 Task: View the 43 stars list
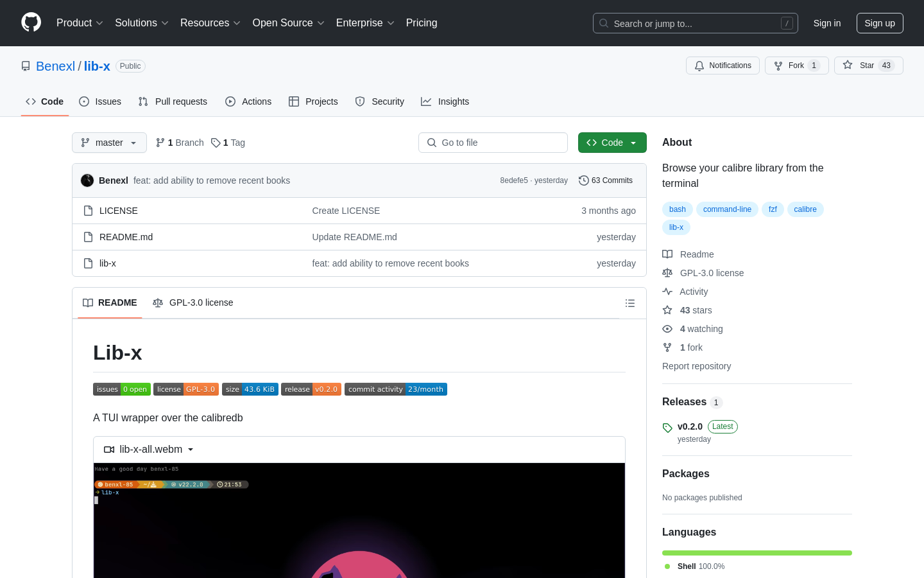(687, 310)
